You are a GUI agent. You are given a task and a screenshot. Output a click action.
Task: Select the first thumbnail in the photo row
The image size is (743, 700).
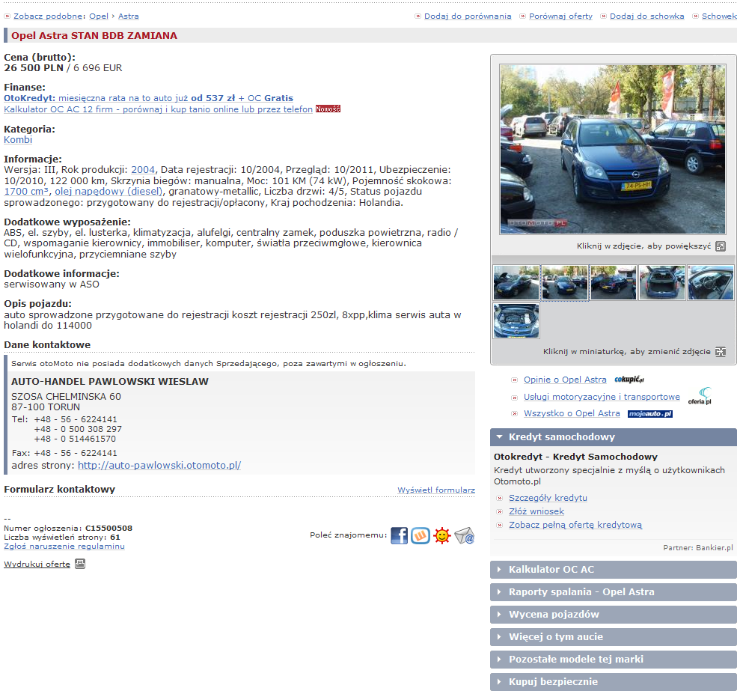[x=516, y=283]
